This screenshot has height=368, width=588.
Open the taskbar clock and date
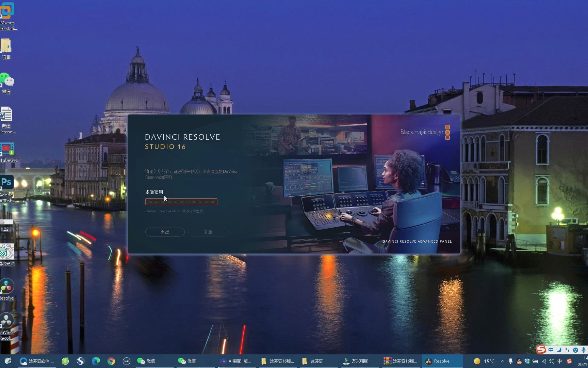click(583, 361)
